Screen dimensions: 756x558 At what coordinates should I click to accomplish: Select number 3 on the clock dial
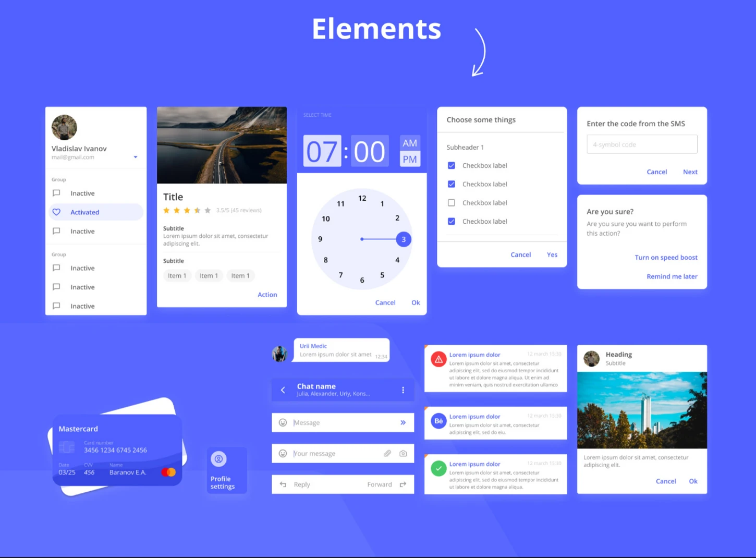pos(403,239)
